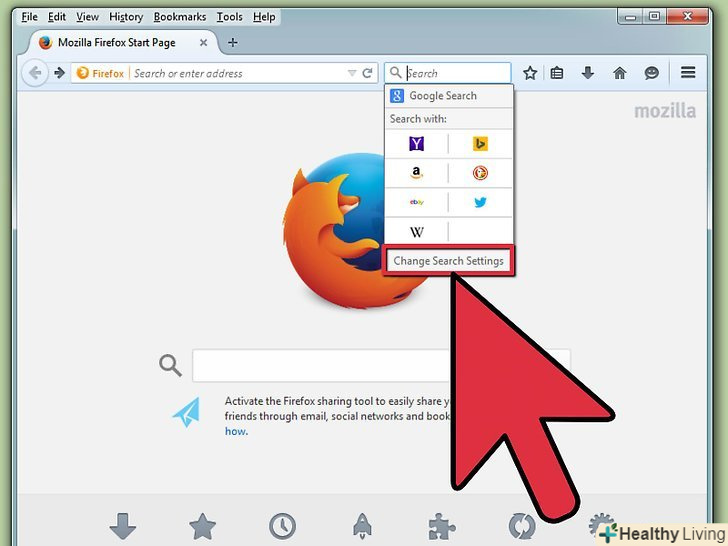Search with Bing icon

click(480, 144)
